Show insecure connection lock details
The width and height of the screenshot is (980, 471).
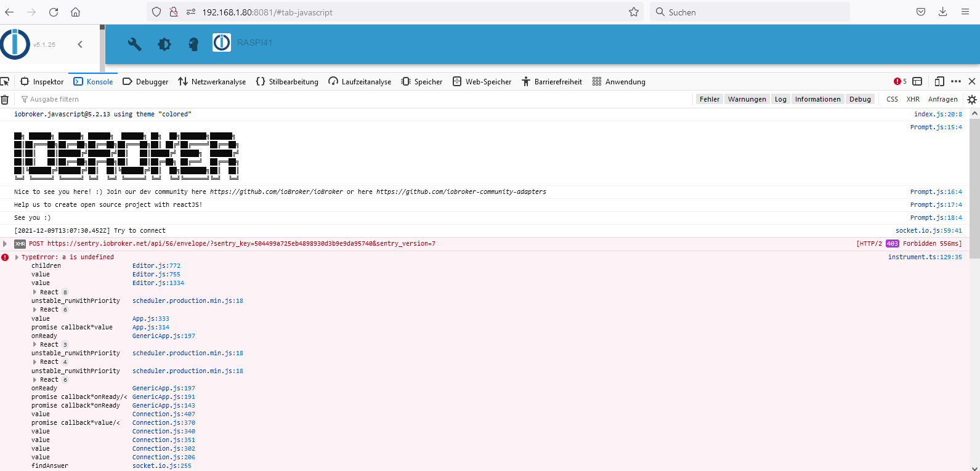(174, 12)
